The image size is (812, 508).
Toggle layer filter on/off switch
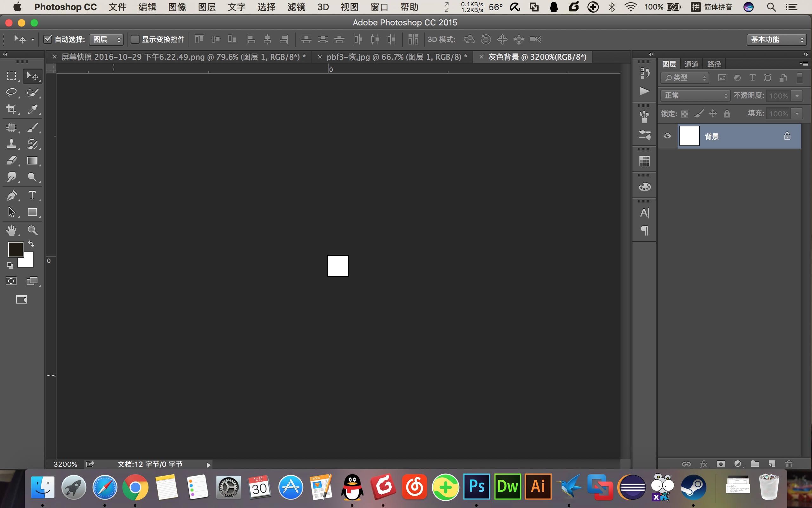(x=800, y=78)
